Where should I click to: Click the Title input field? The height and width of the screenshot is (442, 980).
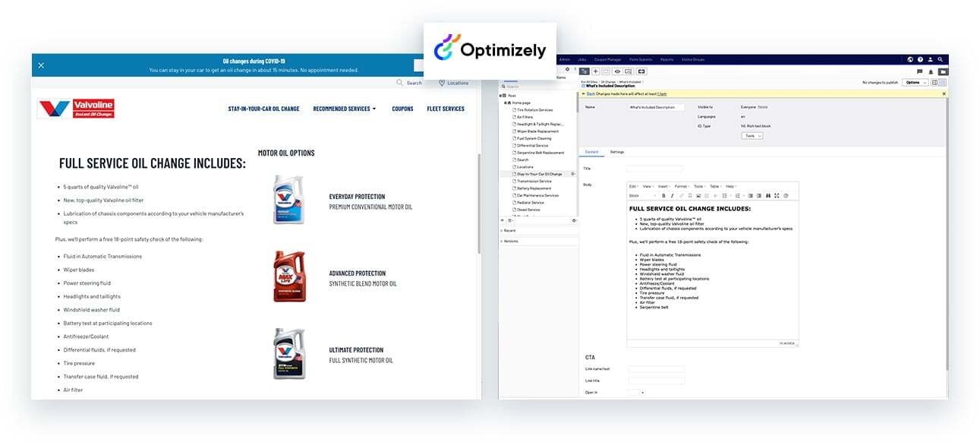point(654,169)
